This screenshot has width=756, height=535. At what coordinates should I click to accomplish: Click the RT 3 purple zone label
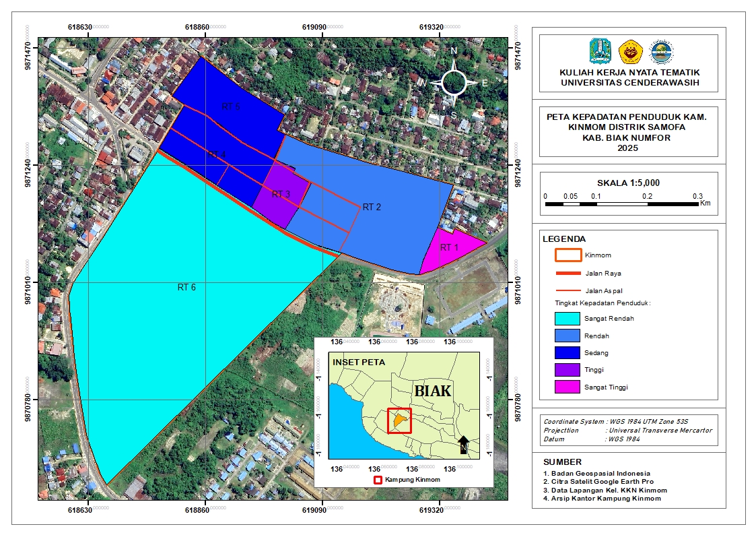click(x=281, y=194)
